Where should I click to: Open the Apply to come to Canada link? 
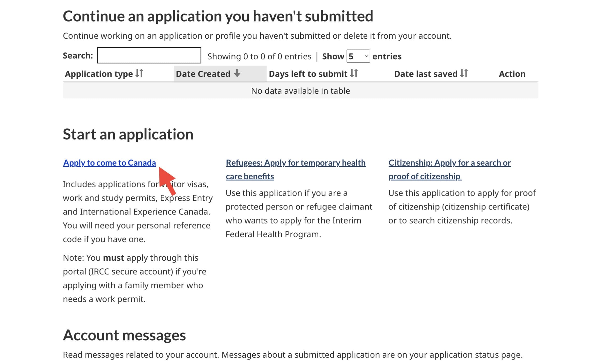tap(109, 163)
